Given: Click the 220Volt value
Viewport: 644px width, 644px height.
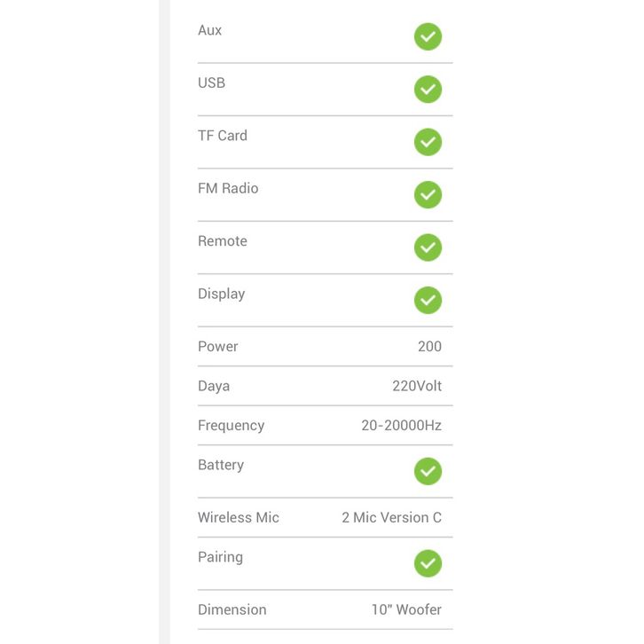Looking at the screenshot, I should (417, 386).
